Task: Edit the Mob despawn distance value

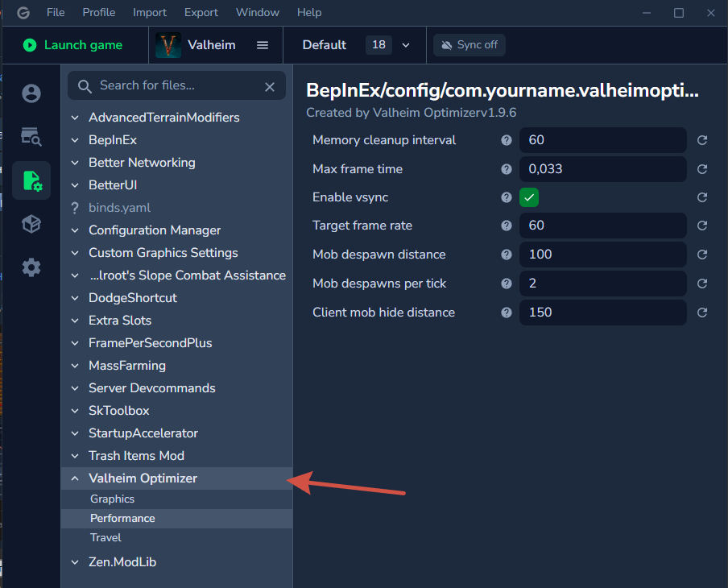Action: (x=602, y=255)
